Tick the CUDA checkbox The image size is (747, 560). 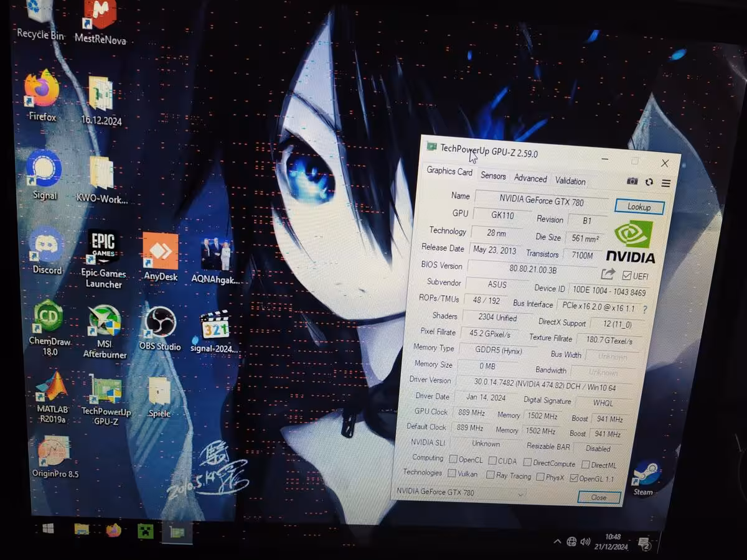[492, 461]
